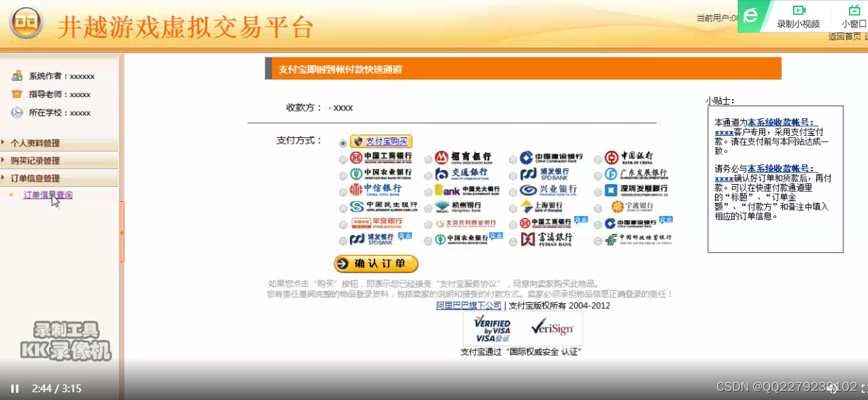Click the 宁波银行 logo
The width and height of the screenshot is (868, 400).
point(632,207)
